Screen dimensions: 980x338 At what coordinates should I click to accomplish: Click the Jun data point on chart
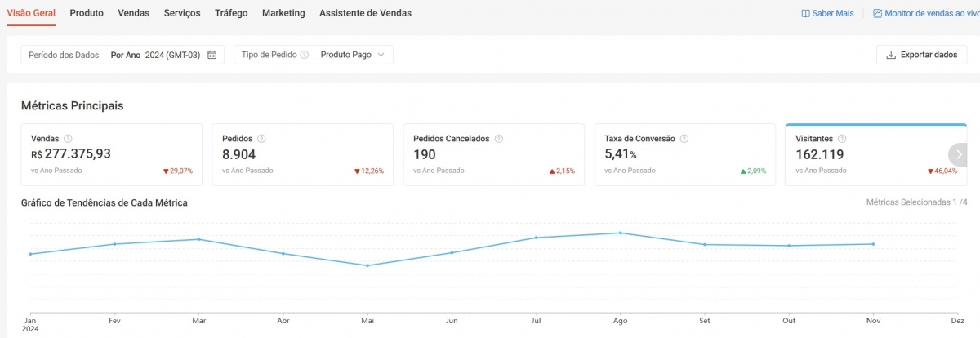pos(452,252)
